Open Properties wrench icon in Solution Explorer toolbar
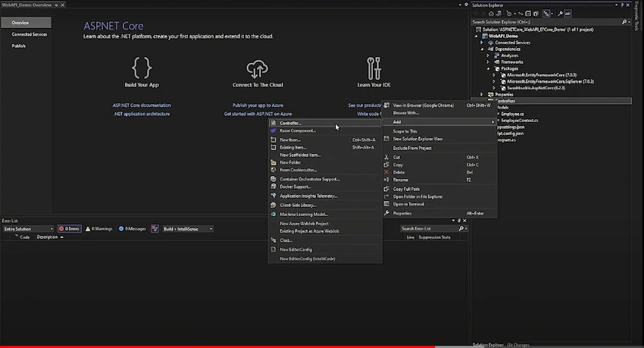The width and height of the screenshot is (644, 348). tap(560, 14)
